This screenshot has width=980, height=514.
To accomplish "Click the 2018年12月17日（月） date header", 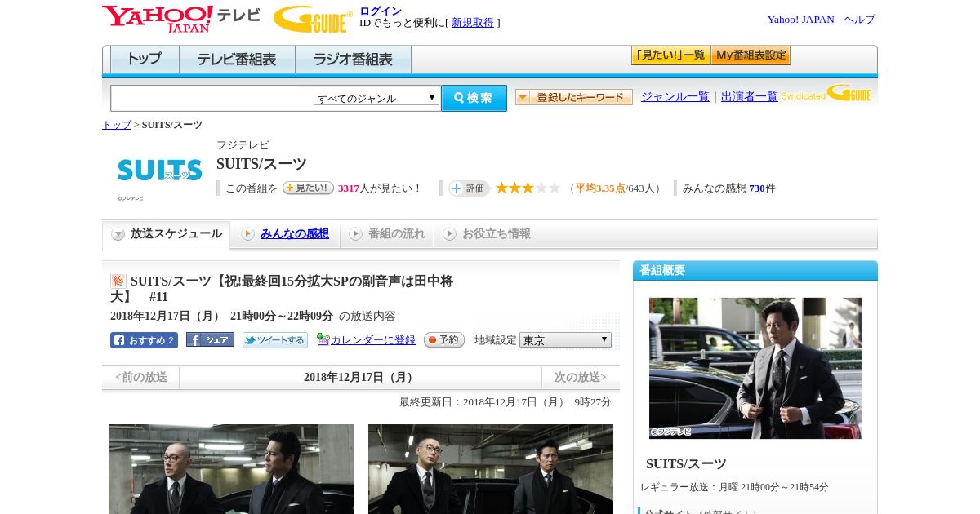I will 360,377.
